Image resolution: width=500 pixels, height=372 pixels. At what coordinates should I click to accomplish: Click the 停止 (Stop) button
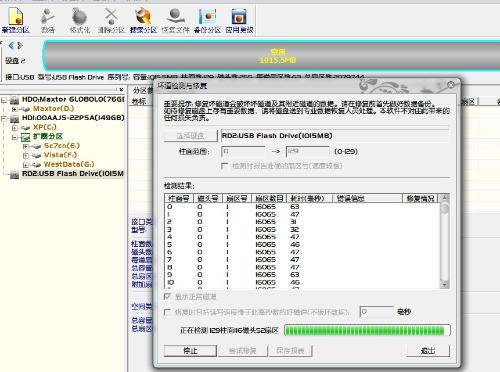pos(190,351)
